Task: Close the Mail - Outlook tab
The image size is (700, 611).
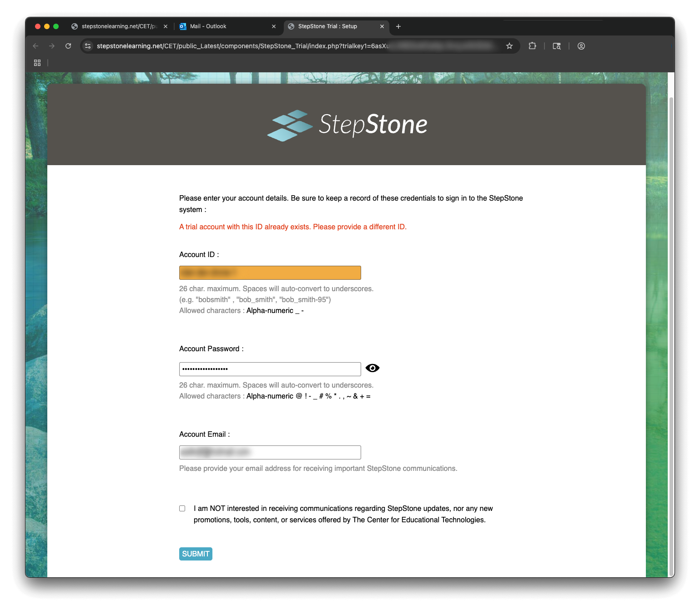Action: pyautogui.click(x=274, y=26)
